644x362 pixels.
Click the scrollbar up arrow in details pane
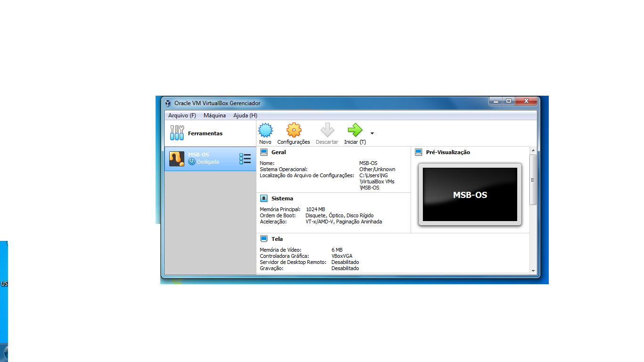533,150
